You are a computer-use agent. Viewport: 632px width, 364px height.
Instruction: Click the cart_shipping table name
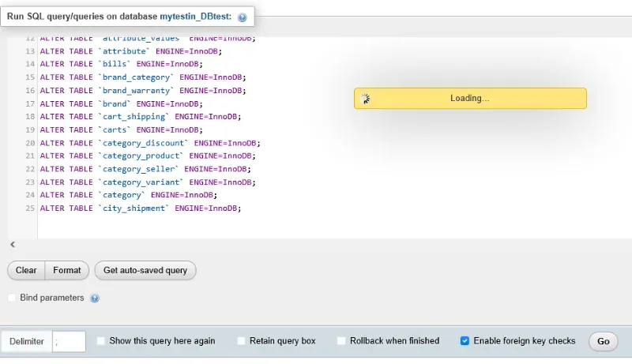tap(134, 117)
